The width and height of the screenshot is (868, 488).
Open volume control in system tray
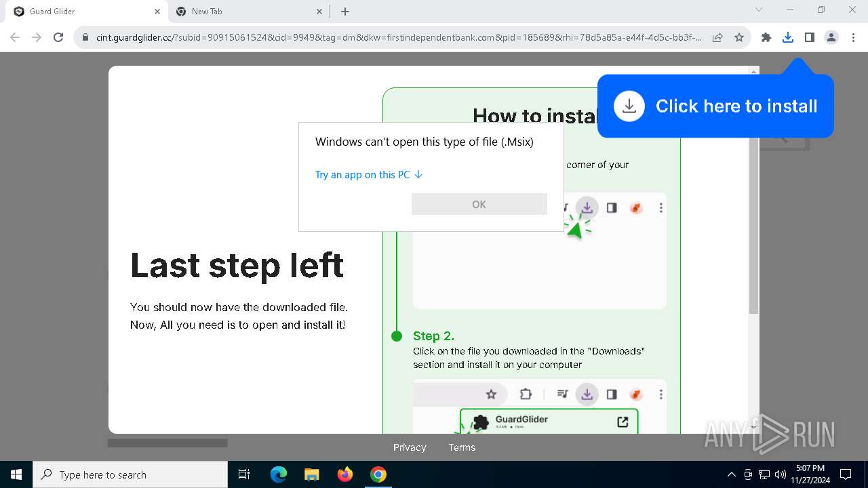click(780, 474)
